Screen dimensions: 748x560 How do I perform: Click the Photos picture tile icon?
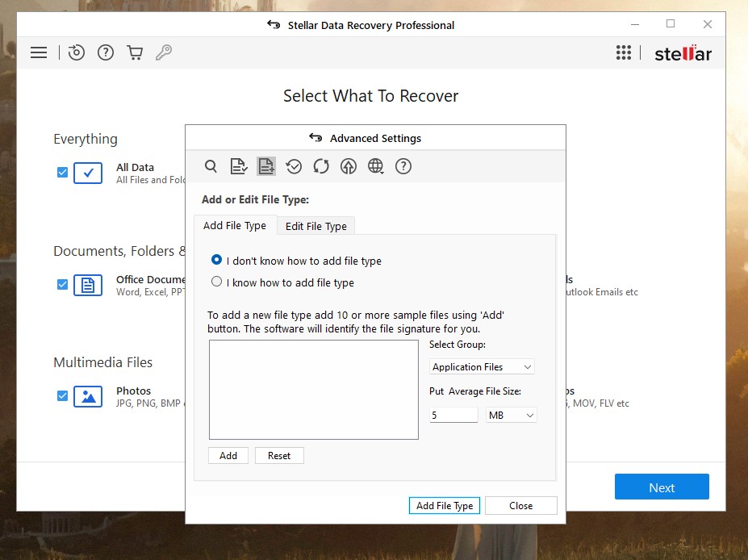coord(88,396)
